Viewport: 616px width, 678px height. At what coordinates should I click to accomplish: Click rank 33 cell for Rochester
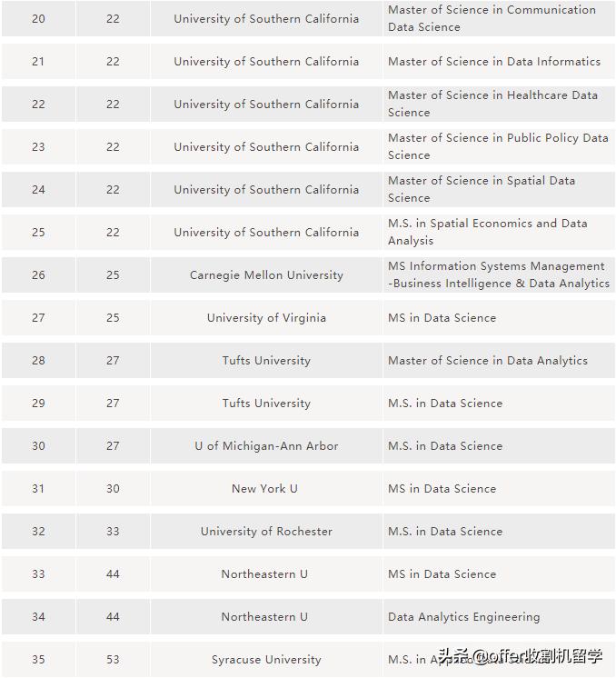click(x=113, y=531)
